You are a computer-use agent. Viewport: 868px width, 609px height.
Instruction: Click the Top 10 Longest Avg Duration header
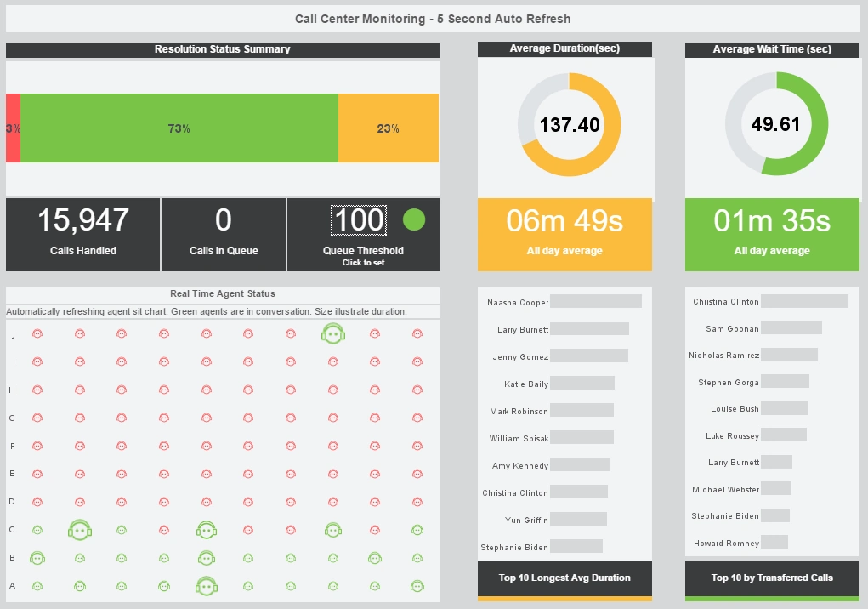click(564, 578)
